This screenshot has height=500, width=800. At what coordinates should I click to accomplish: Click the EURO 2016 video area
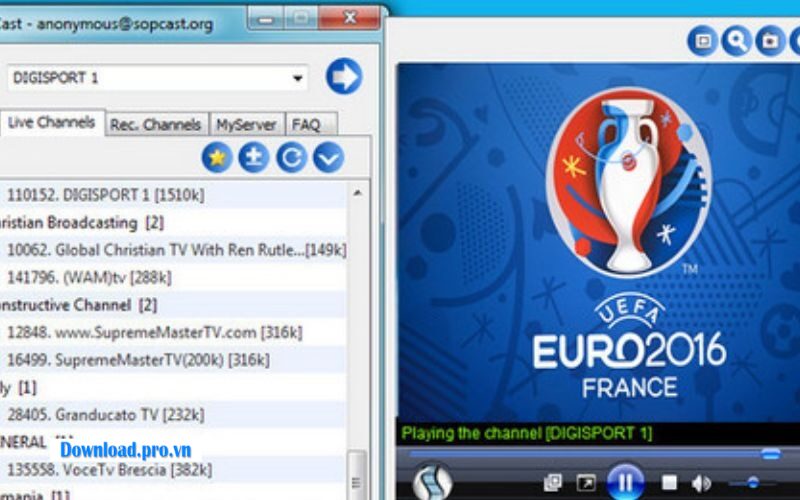tap(598, 242)
